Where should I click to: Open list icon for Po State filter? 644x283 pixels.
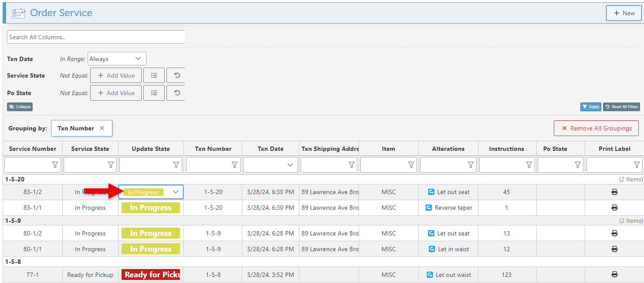pyautogui.click(x=154, y=93)
